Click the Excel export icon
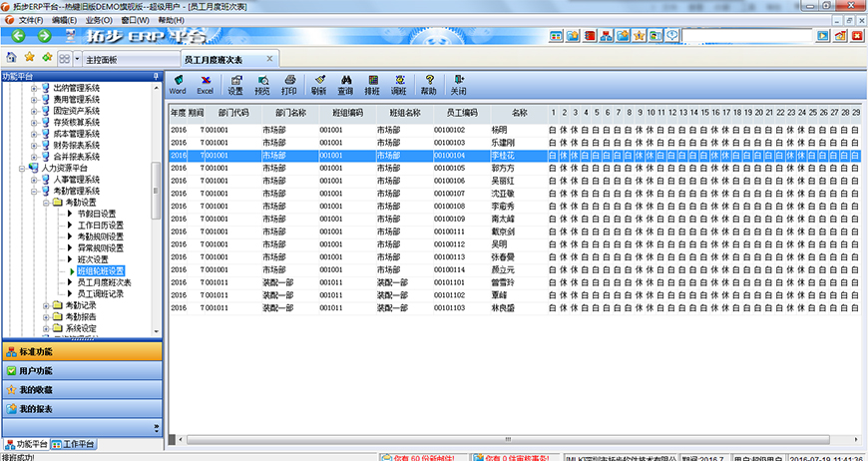The image size is (868, 461). coord(205,84)
